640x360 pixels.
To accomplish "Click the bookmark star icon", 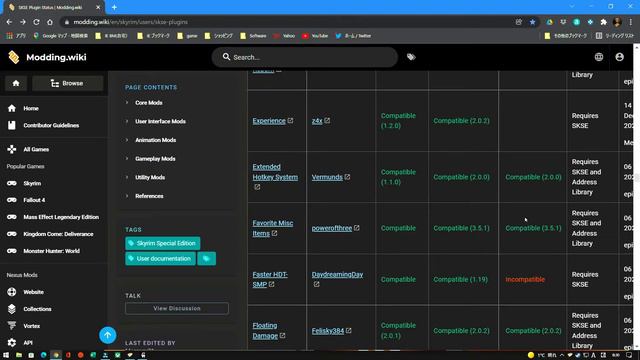I will pos(532,22).
